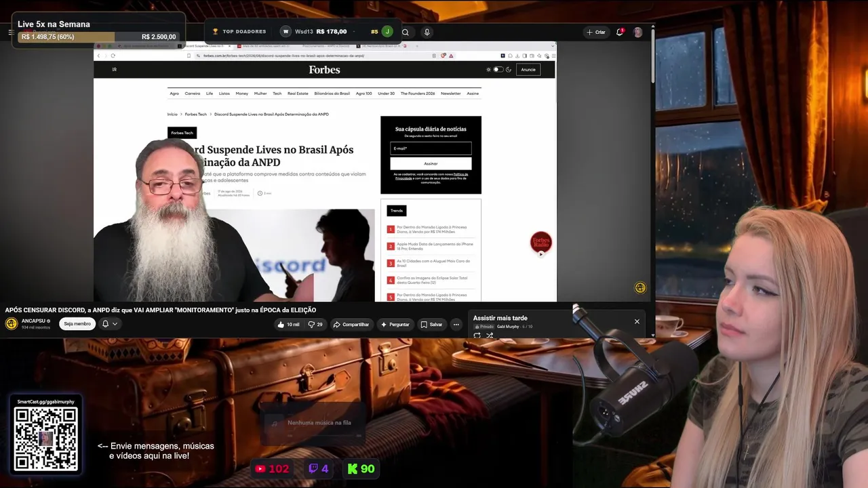
Task: Click the Trends section label
Action: pyautogui.click(x=397, y=211)
